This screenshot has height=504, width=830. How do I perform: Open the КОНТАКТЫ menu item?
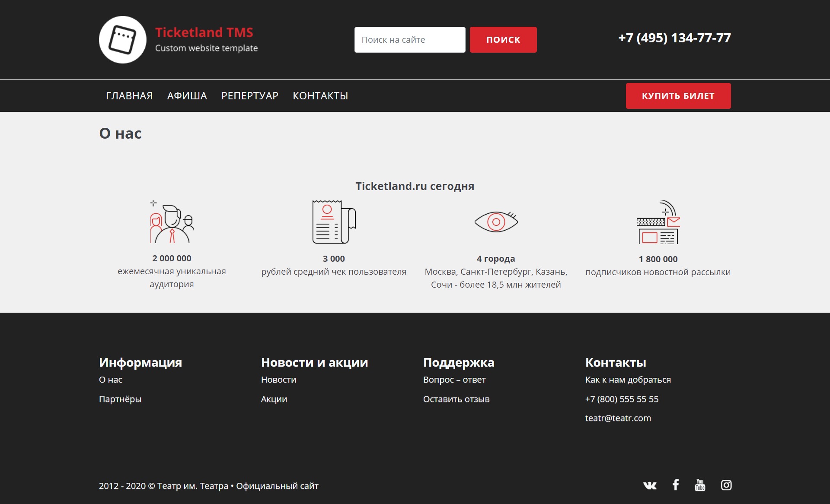(320, 96)
